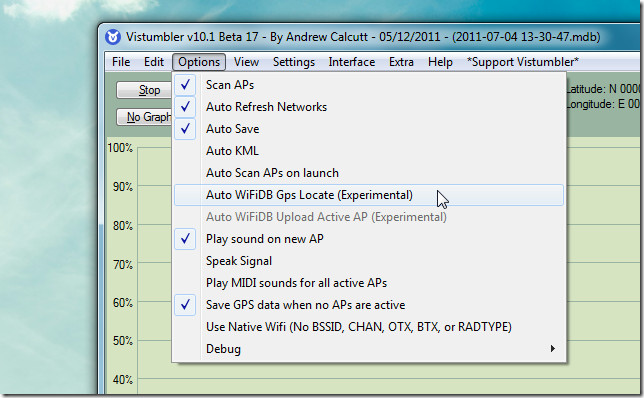Enable Auto Scan APs on launch
Viewport: 644px width, 398px height.
[369, 173]
